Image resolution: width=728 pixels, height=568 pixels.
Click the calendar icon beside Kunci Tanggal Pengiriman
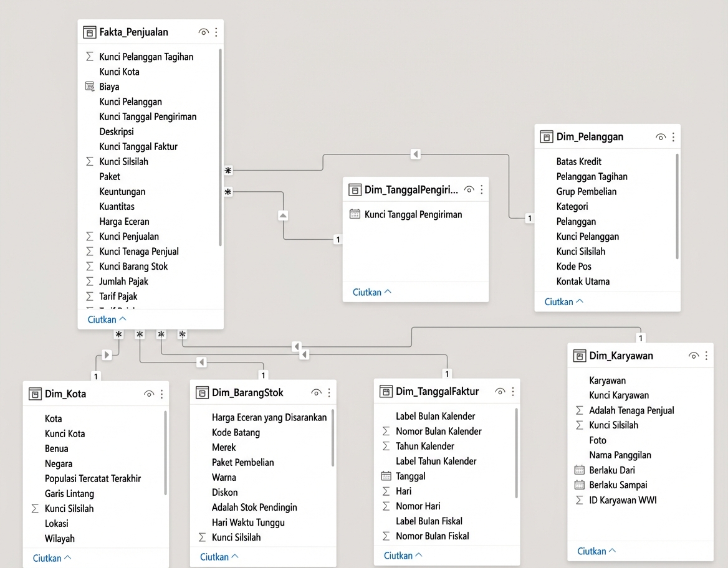point(355,214)
